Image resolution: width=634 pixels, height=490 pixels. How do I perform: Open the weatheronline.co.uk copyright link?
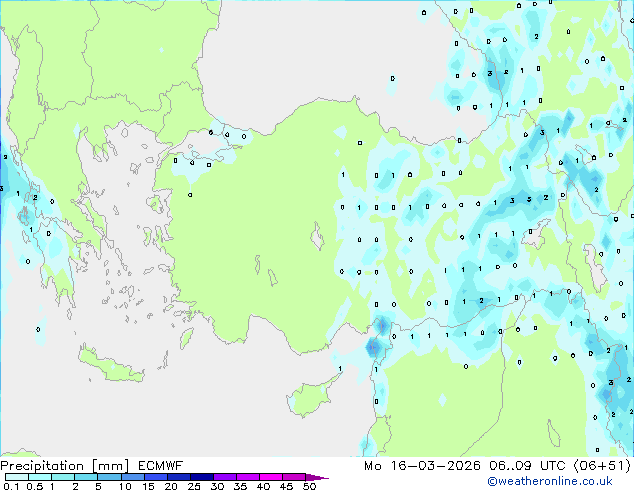tap(550, 481)
